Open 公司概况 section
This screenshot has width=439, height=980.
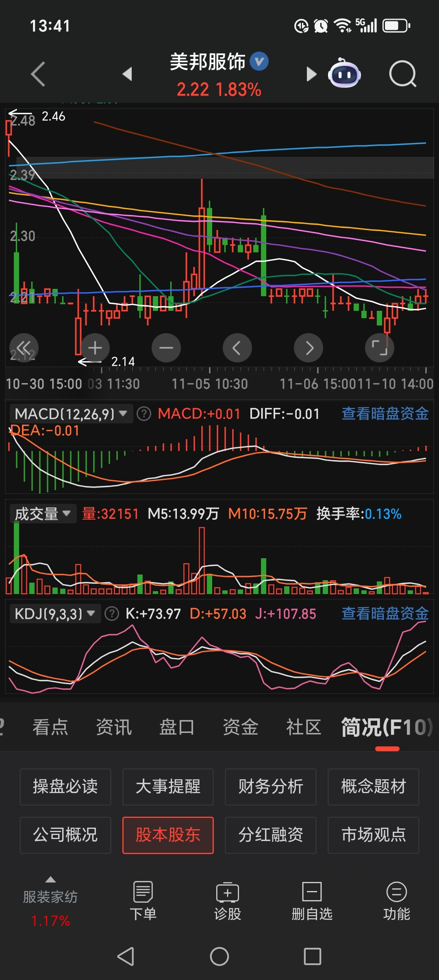coord(65,835)
